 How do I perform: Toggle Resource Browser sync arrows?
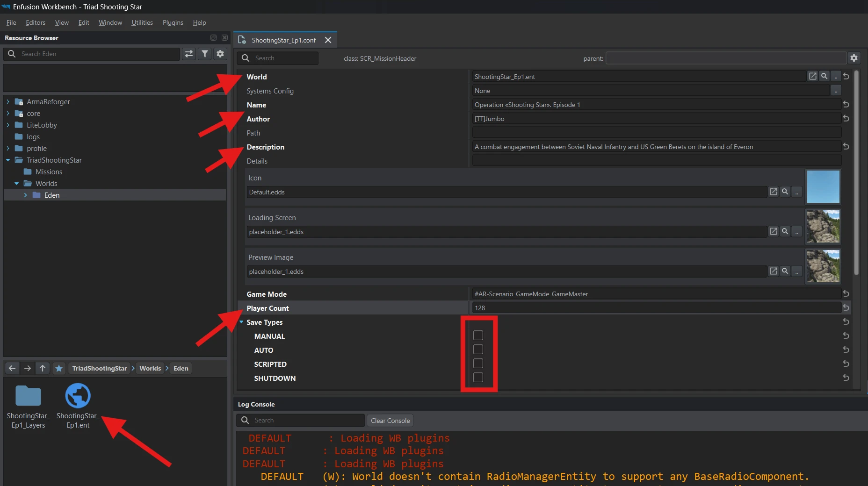click(x=189, y=54)
